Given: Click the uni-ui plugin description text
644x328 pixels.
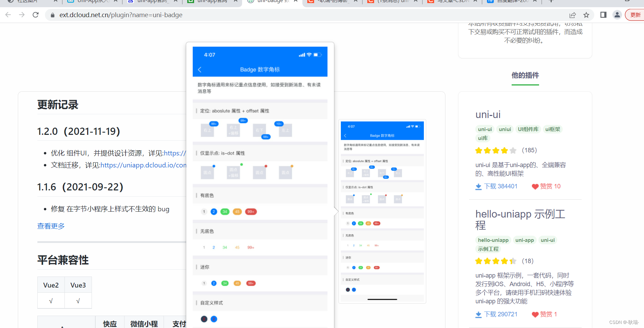Looking at the screenshot, I should (x=521, y=169).
